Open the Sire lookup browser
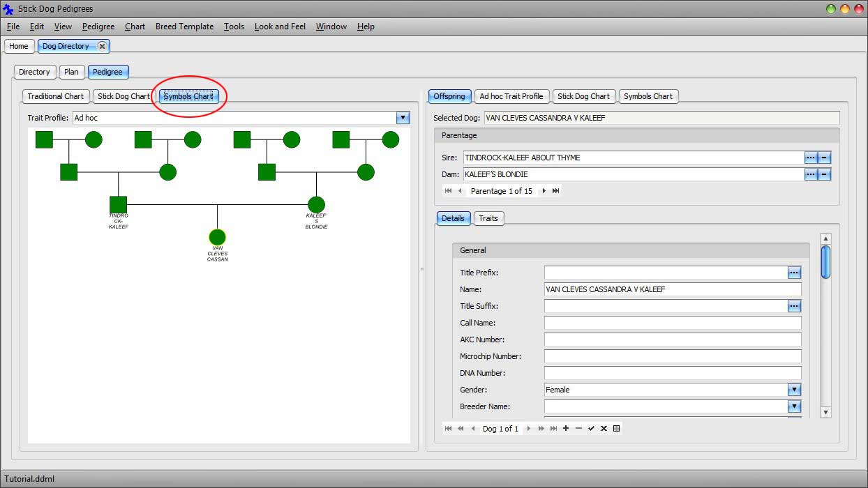Image resolution: width=868 pixels, height=488 pixels. tap(811, 158)
